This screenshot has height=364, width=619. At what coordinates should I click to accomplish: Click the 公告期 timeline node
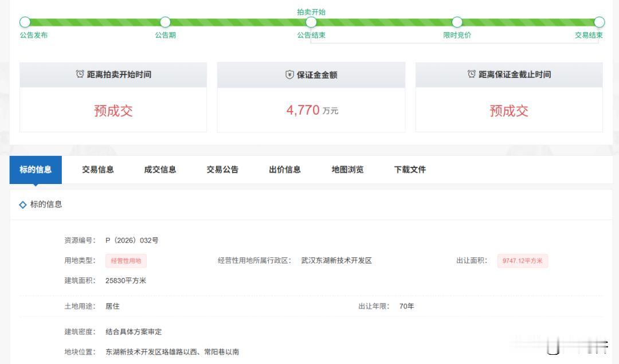click(x=166, y=22)
